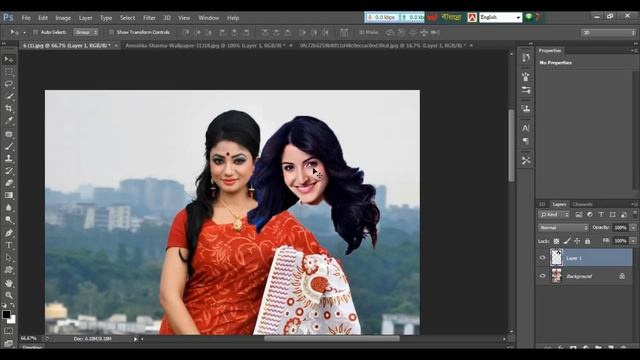The height and width of the screenshot is (360, 640).
Task: Toggle filter by adjustment layers
Action: [590, 214]
